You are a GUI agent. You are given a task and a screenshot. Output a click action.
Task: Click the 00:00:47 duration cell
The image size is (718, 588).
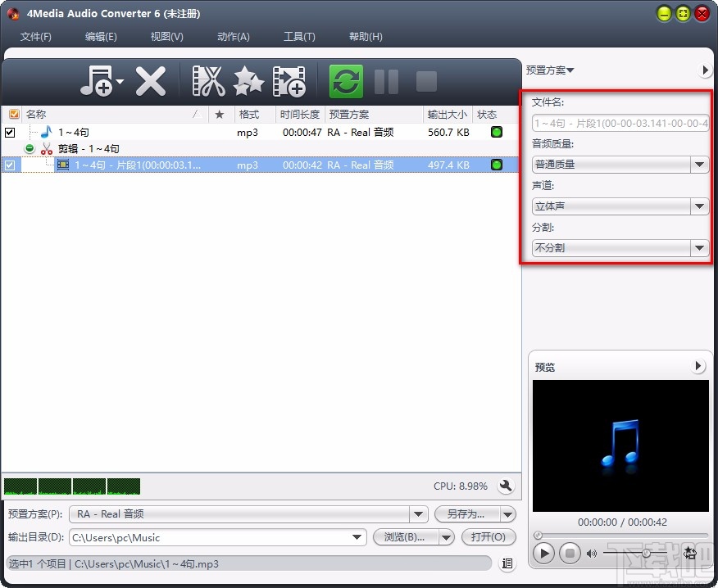pos(302,133)
